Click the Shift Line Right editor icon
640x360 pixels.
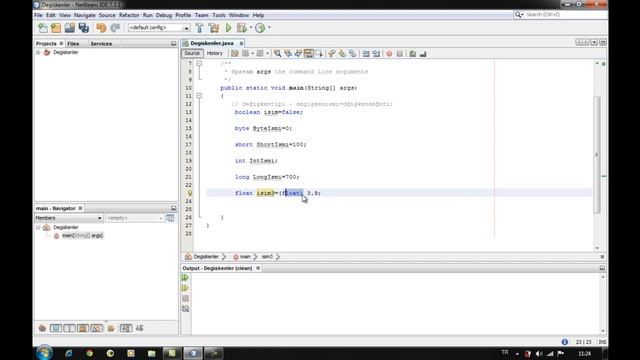(376, 53)
